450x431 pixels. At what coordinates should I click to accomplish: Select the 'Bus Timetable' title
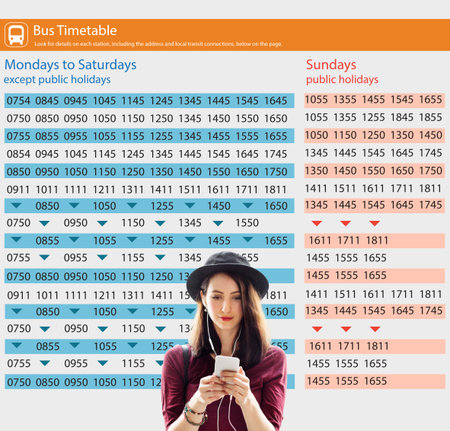pyautogui.click(x=75, y=31)
